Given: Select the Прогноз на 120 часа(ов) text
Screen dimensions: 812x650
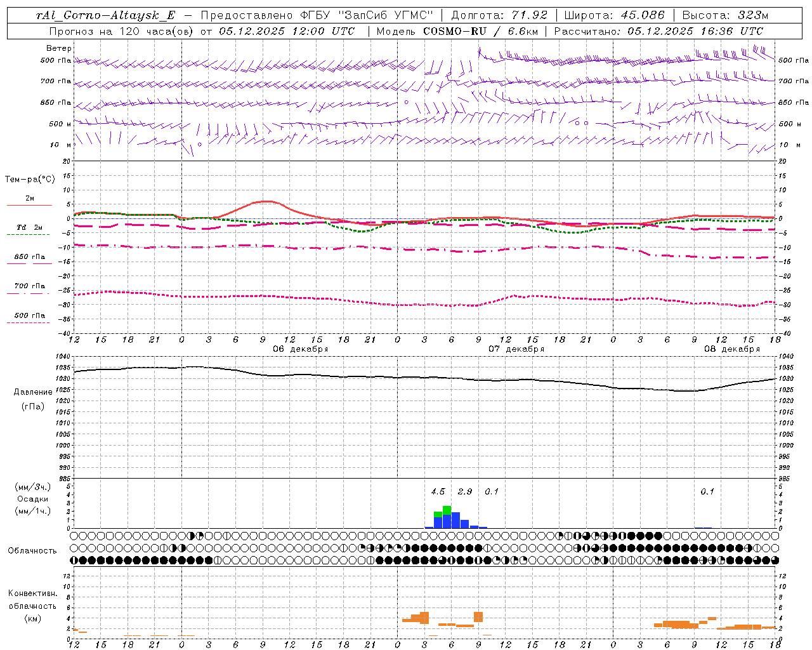Looking at the screenshot, I should (122, 31).
